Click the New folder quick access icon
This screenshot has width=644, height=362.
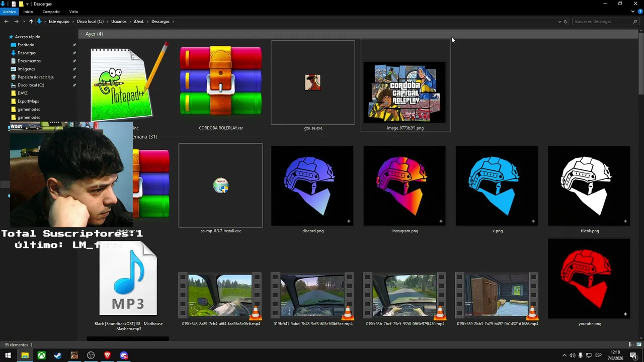click(21, 4)
